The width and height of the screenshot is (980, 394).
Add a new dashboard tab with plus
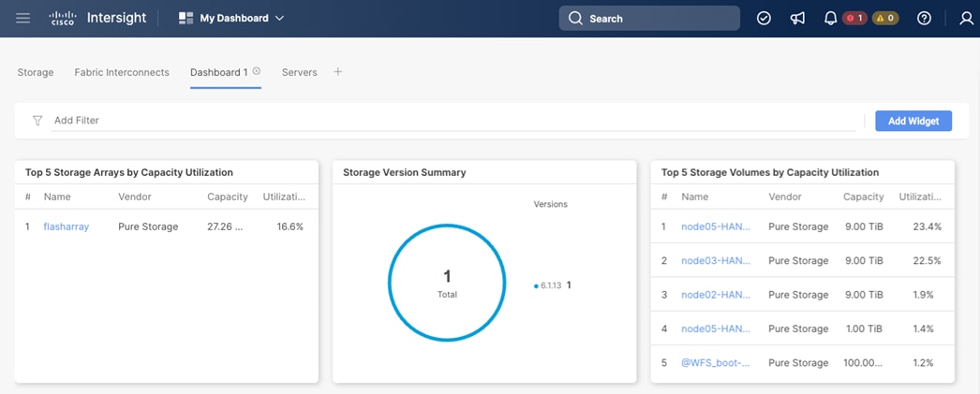point(337,72)
